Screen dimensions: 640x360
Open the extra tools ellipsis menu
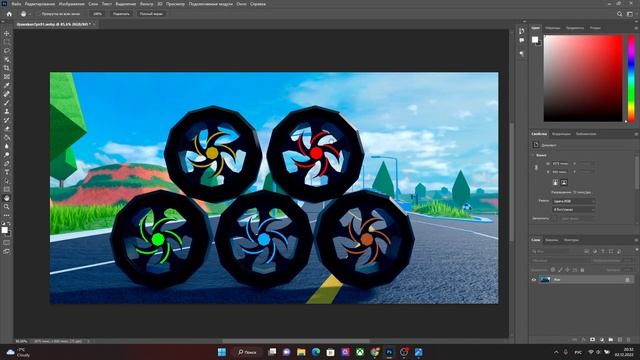(7, 215)
